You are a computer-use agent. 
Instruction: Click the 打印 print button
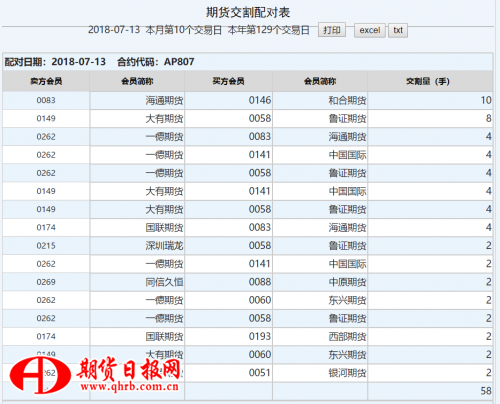[332, 30]
